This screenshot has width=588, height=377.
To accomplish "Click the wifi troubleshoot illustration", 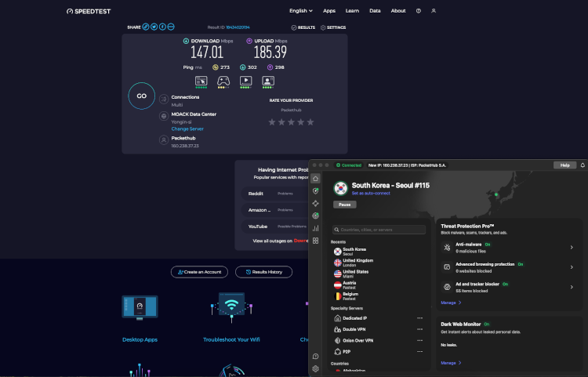I will tap(231, 307).
